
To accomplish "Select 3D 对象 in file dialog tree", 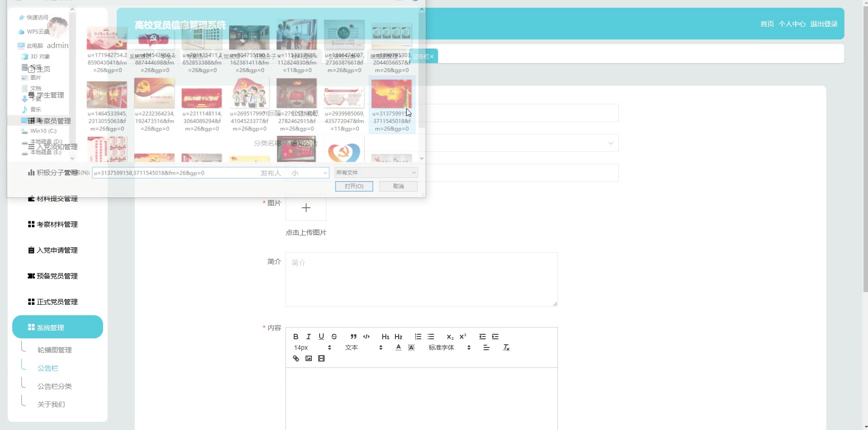I will pyautogui.click(x=36, y=57).
